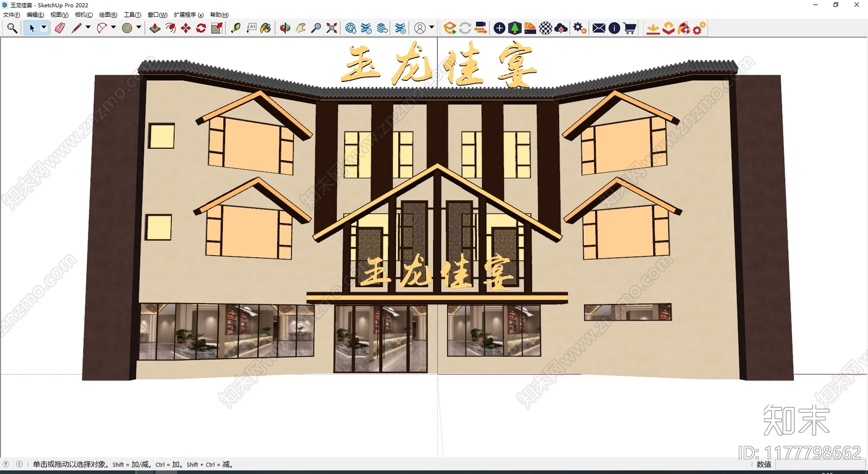This screenshot has height=474, width=868.
Task: Select the Scale tool
Action: point(216,28)
